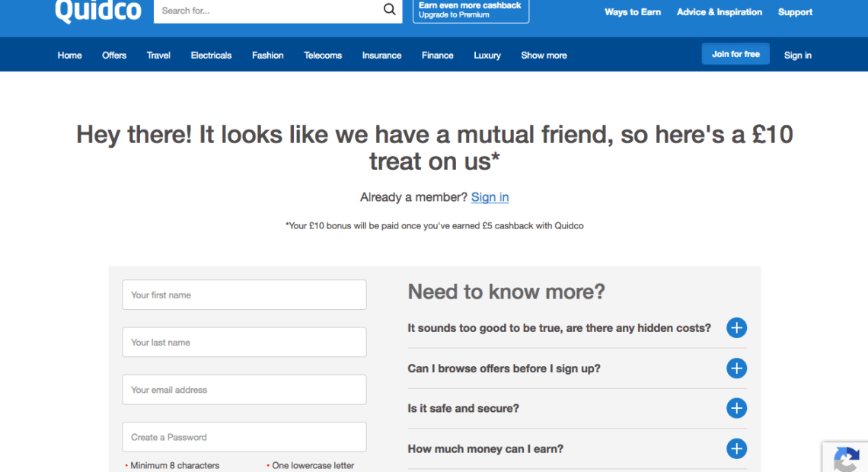Click Upgrade to Premium cashback button
Screen dimensions: 868x472
471,10
